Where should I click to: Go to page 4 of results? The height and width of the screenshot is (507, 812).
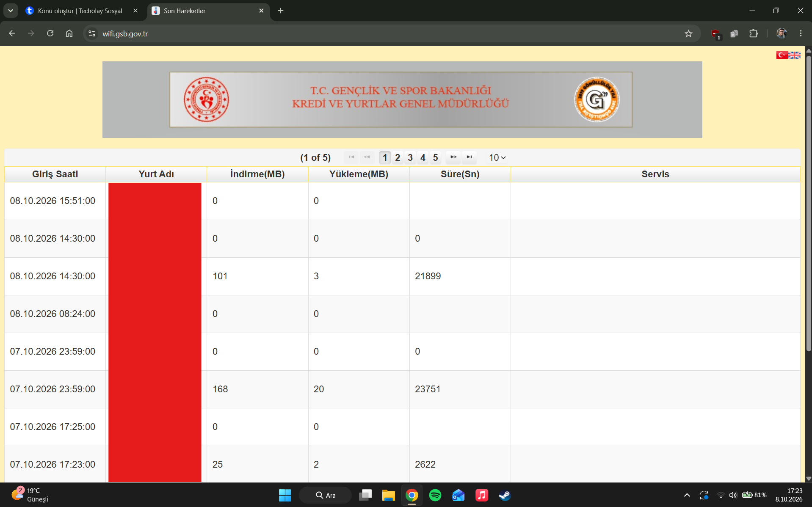click(423, 157)
